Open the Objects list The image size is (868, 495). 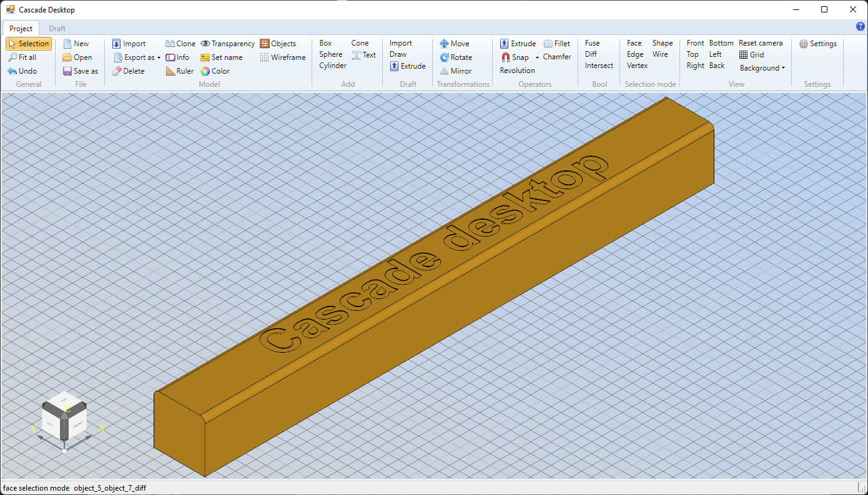(278, 44)
